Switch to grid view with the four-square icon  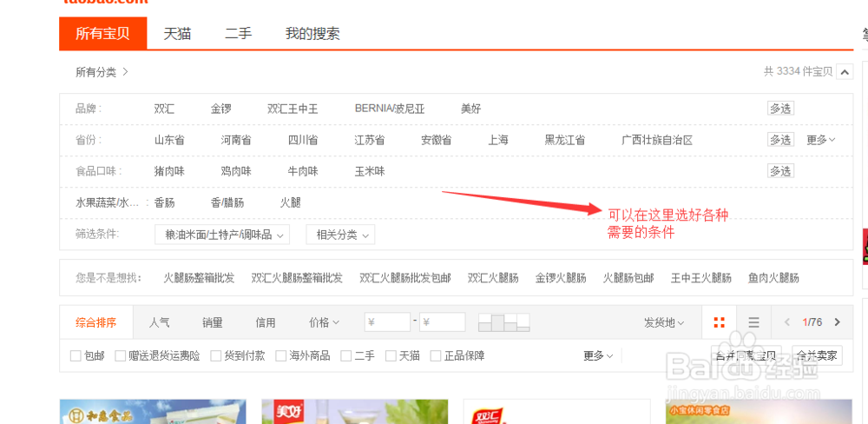click(719, 322)
